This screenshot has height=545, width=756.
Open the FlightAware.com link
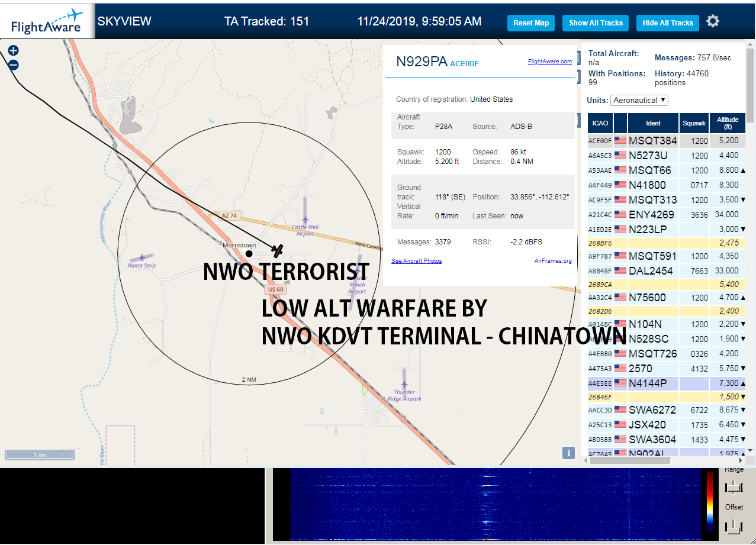[x=550, y=61]
